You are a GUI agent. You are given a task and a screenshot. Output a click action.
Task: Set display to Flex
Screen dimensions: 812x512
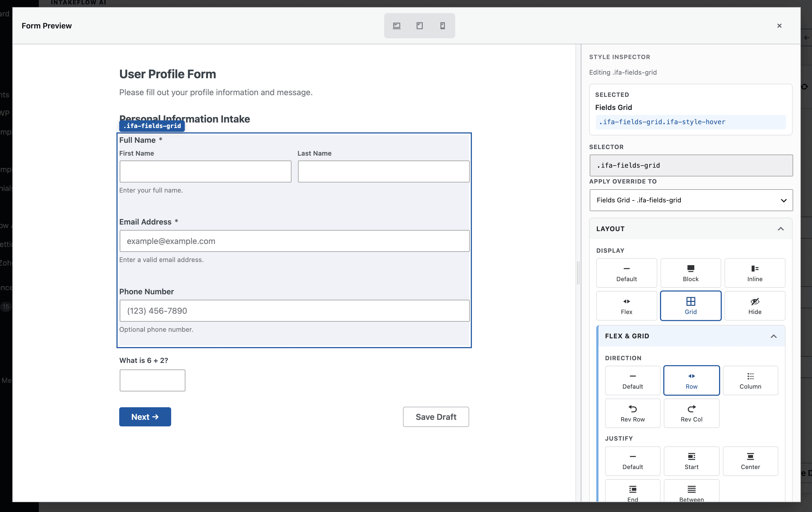[626, 306]
